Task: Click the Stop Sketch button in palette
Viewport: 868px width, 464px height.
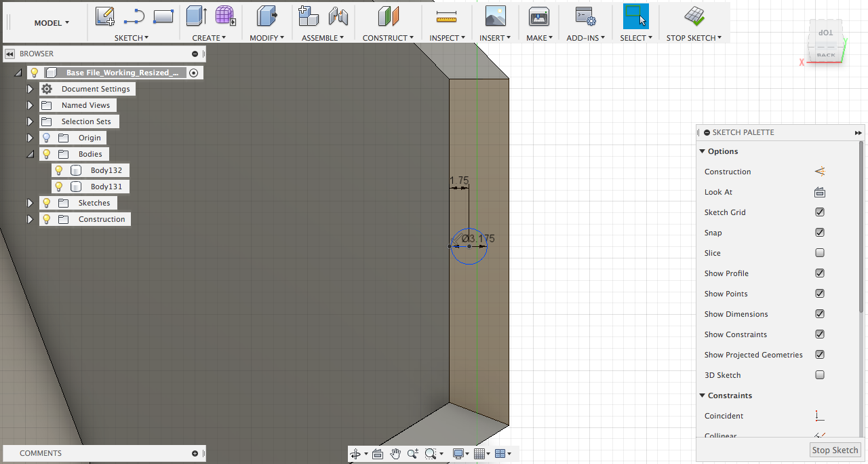Action: point(835,450)
